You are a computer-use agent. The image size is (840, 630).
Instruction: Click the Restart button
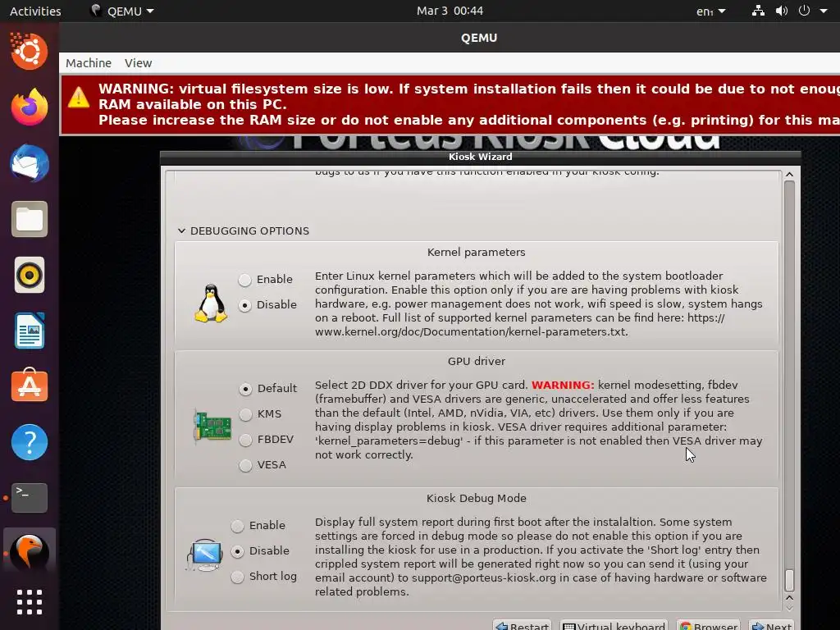point(522,626)
